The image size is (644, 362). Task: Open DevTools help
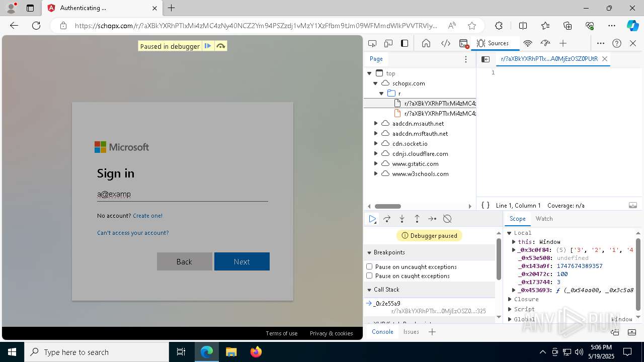coord(617,43)
